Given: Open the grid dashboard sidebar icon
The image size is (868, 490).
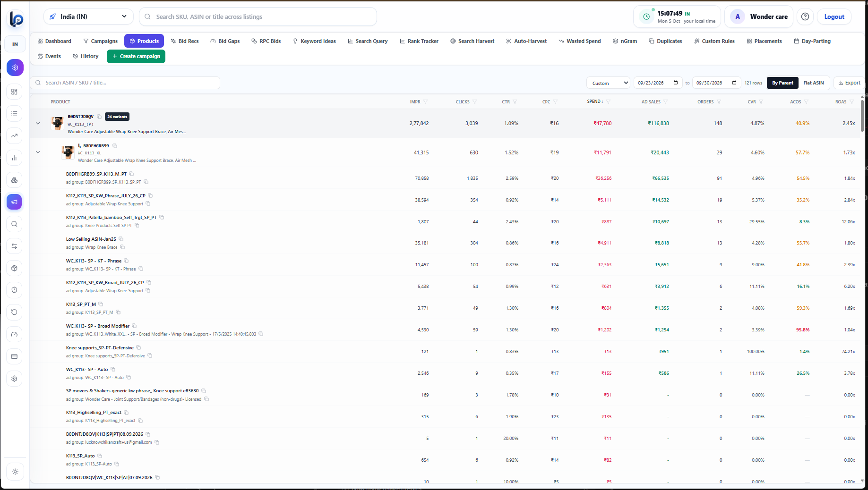Looking at the screenshot, I should 15,92.
